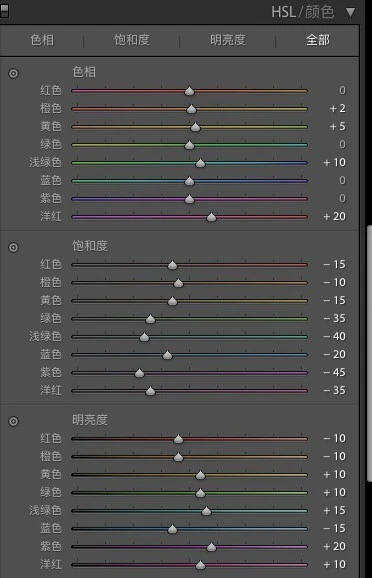The image size is (372, 578).
Task: Activate the 色相 targeted adjustment tool
Action: 13,73
